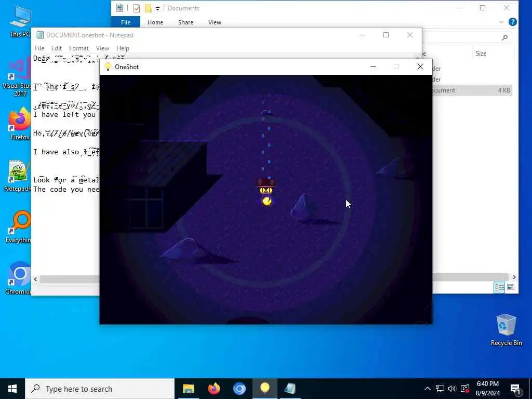
Task: Close the Notepad window
Action: pos(409,35)
